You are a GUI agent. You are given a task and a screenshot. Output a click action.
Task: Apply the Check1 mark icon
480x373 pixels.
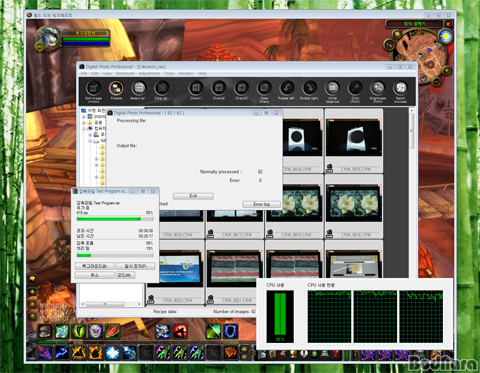click(196, 88)
